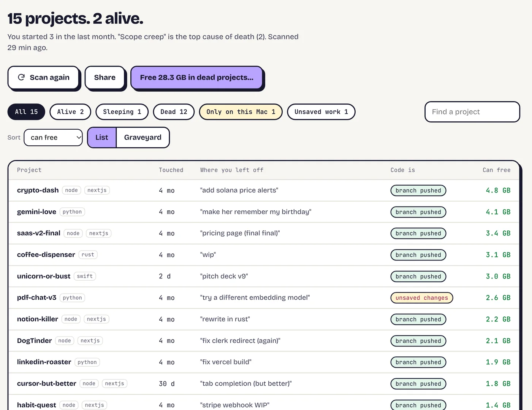
Task: Select the rust tag on coffee-dispenser
Action: click(x=88, y=255)
